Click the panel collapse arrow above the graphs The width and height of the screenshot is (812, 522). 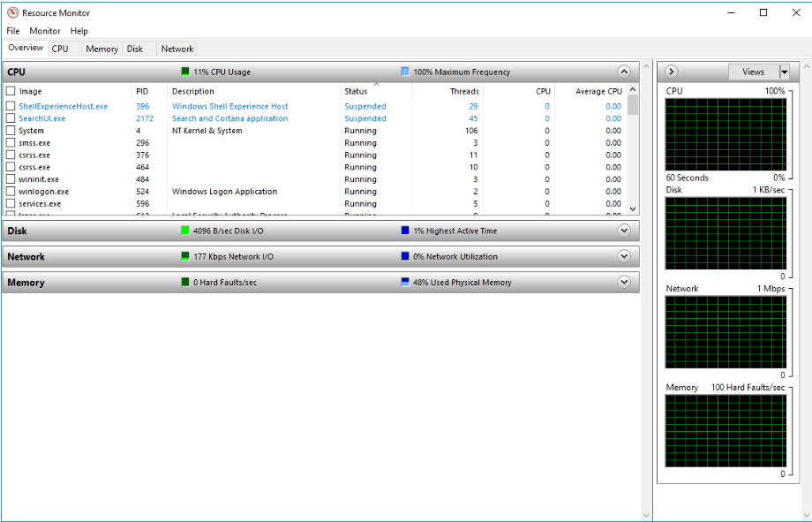pos(672,72)
